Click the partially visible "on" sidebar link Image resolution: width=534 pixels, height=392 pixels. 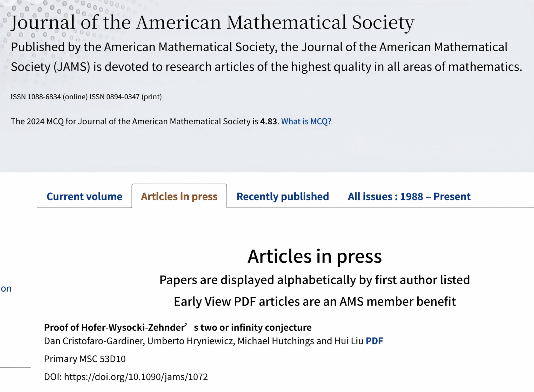6,288
